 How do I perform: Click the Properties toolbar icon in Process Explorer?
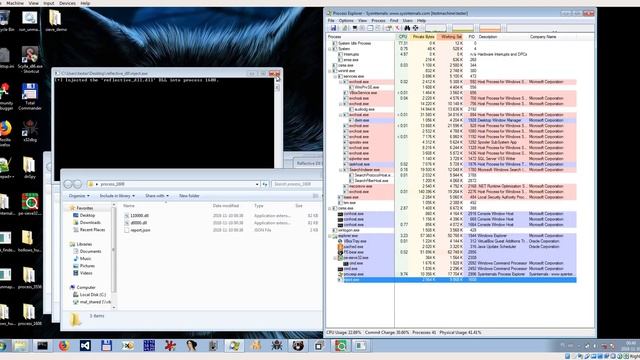tap(388, 28)
